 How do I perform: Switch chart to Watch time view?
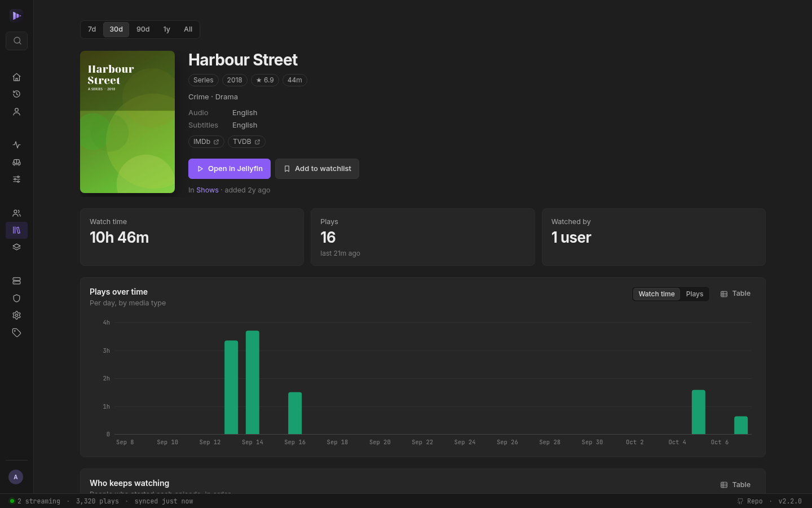[x=656, y=294]
